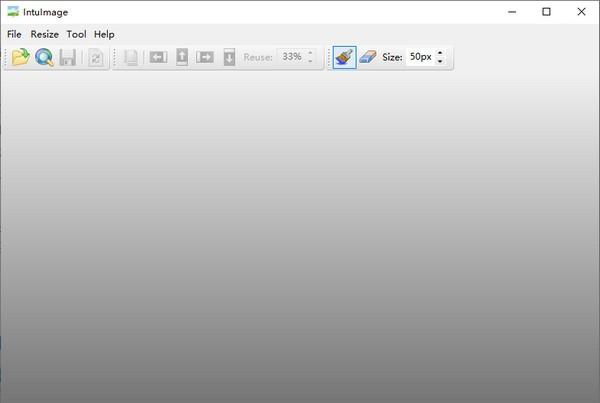Click the save floppy disk icon
The width and height of the screenshot is (600, 403).
tap(68, 57)
